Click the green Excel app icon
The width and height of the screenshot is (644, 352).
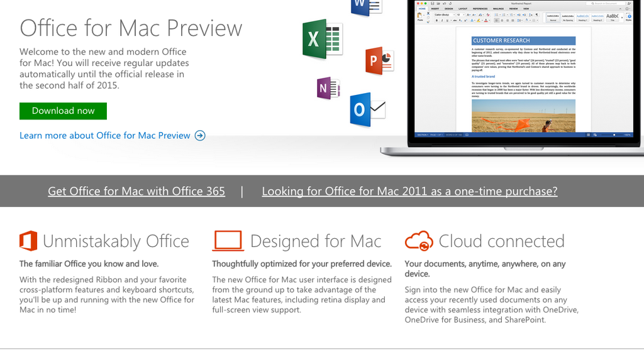[323, 39]
